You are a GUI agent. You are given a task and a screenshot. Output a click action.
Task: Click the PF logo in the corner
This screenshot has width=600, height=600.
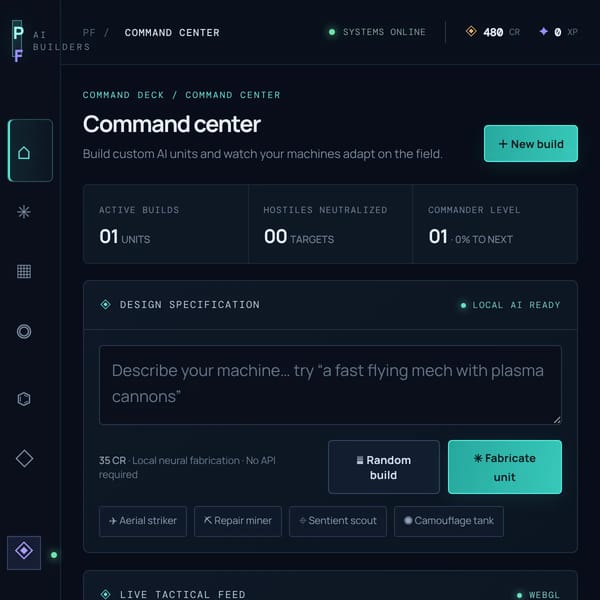pyautogui.click(x=18, y=42)
